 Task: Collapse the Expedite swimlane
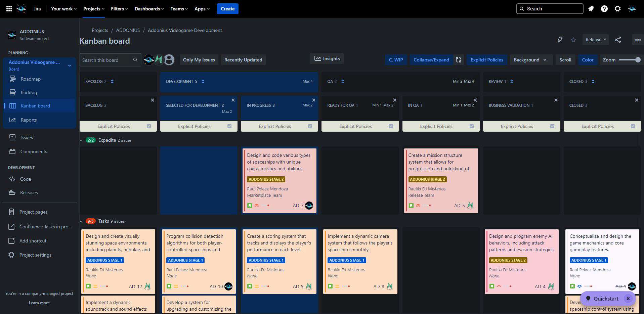(x=81, y=140)
